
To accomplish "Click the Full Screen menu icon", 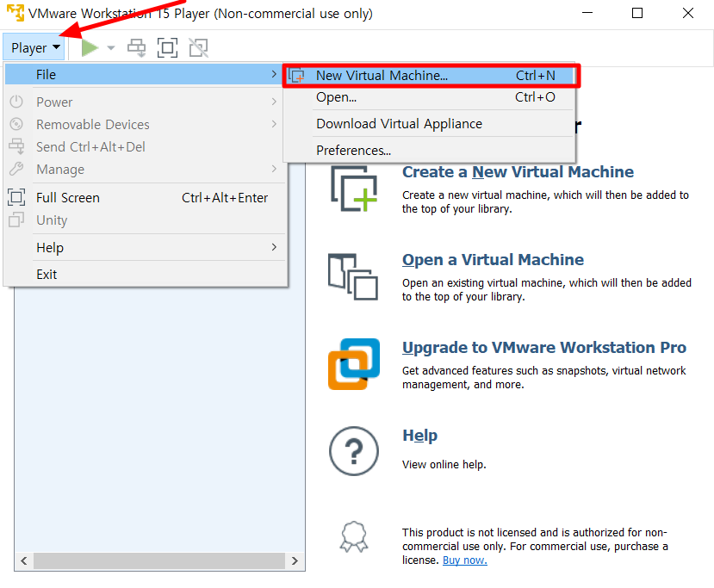I will click(x=16, y=197).
